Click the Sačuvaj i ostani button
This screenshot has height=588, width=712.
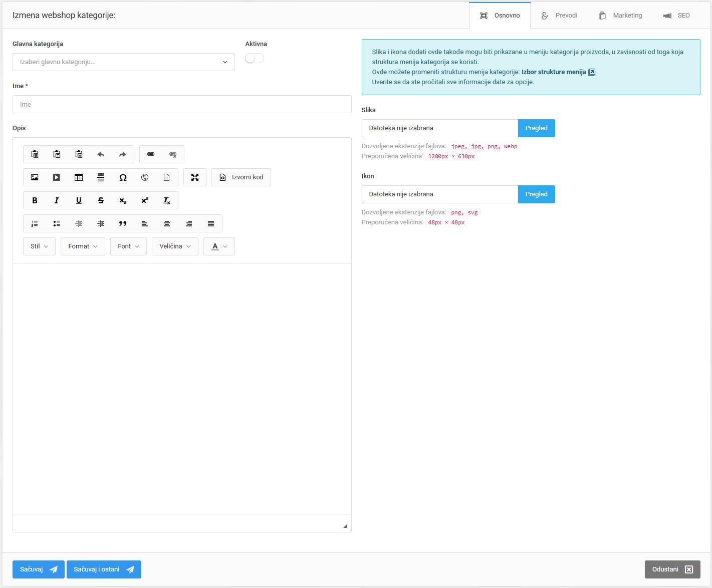[x=104, y=569]
